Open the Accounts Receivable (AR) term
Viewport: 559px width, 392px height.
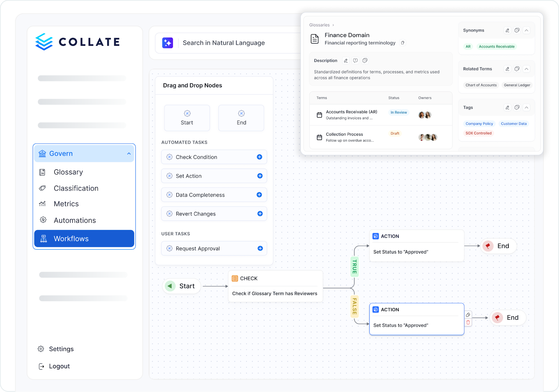click(351, 112)
